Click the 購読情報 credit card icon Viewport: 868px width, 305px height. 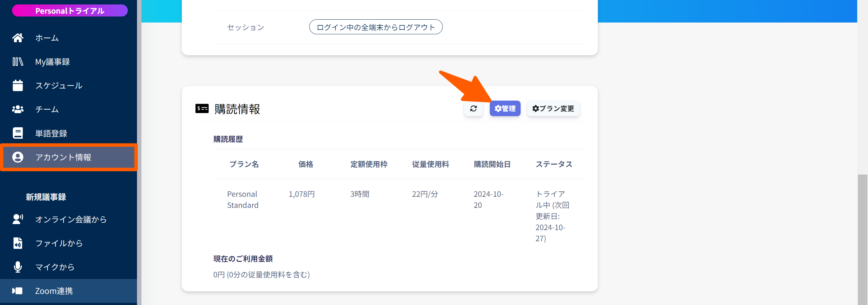202,109
